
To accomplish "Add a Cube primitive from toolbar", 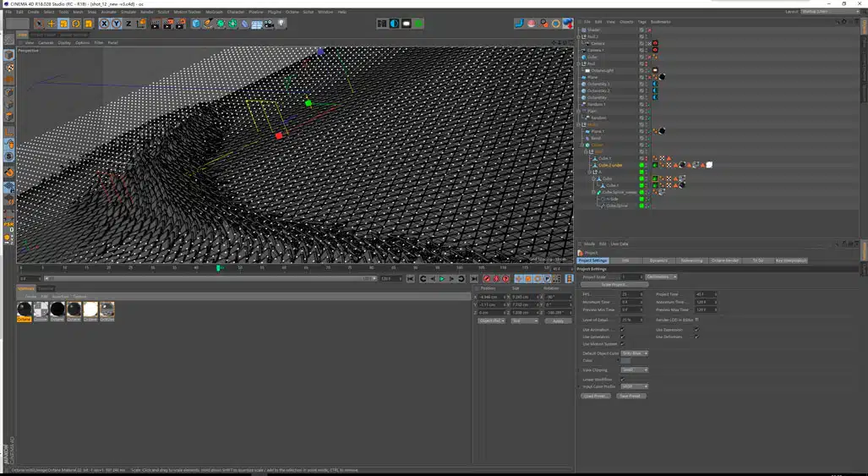I will pyautogui.click(x=196, y=24).
